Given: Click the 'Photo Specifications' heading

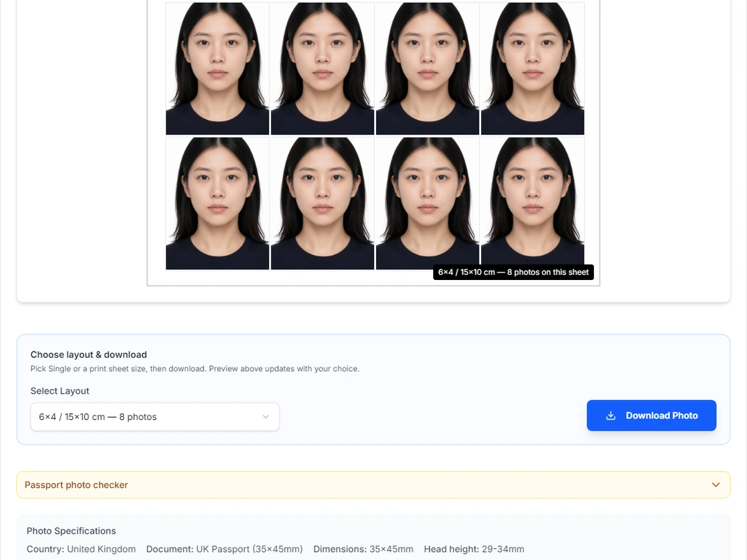Looking at the screenshot, I should 71,531.
